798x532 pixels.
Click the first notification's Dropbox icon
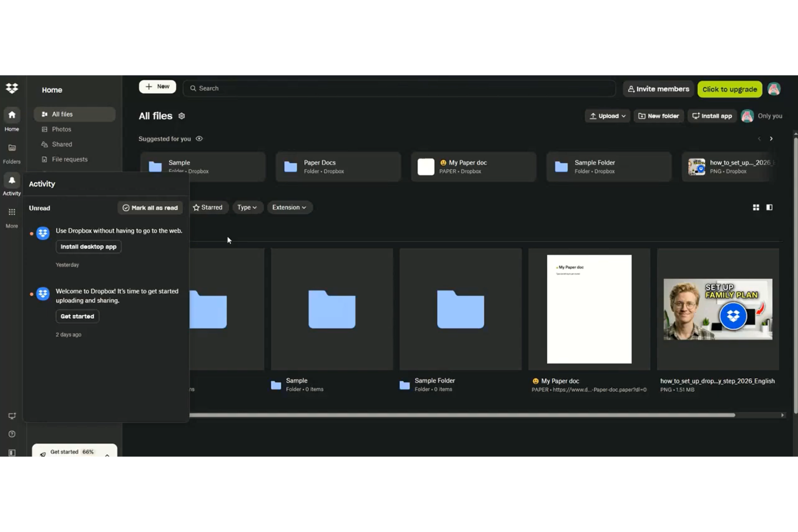click(x=43, y=233)
